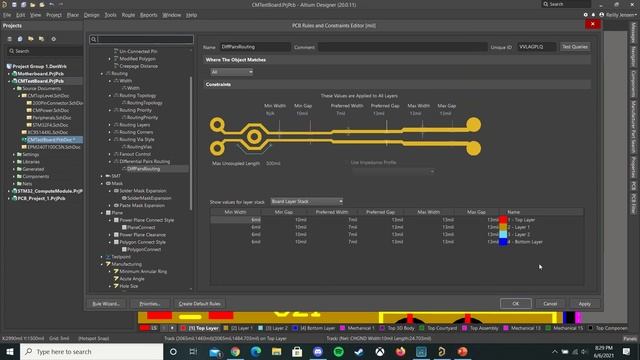
Task: Open the Board Layer Stack dropdown
Action: [307, 202]
